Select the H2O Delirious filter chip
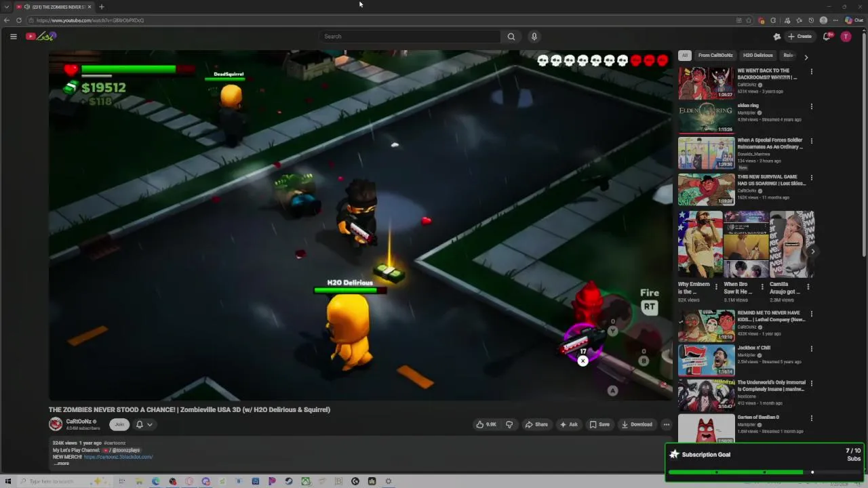868x488 pixels. (x=757, y=56)
